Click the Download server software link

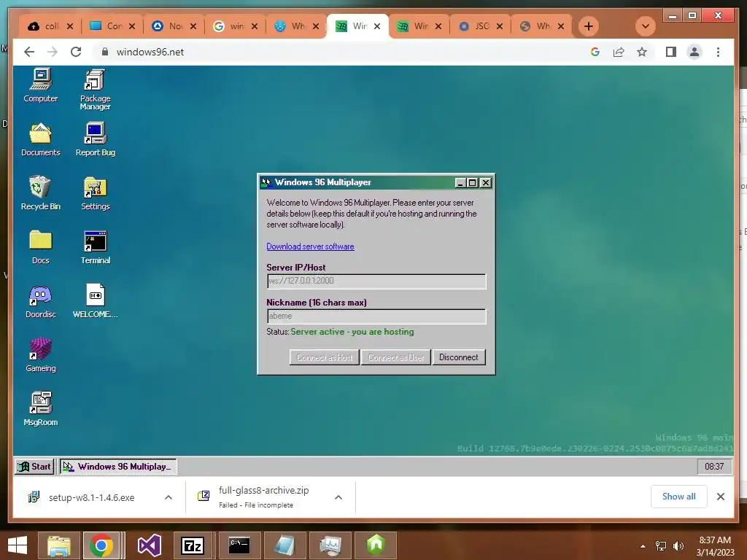310,246
